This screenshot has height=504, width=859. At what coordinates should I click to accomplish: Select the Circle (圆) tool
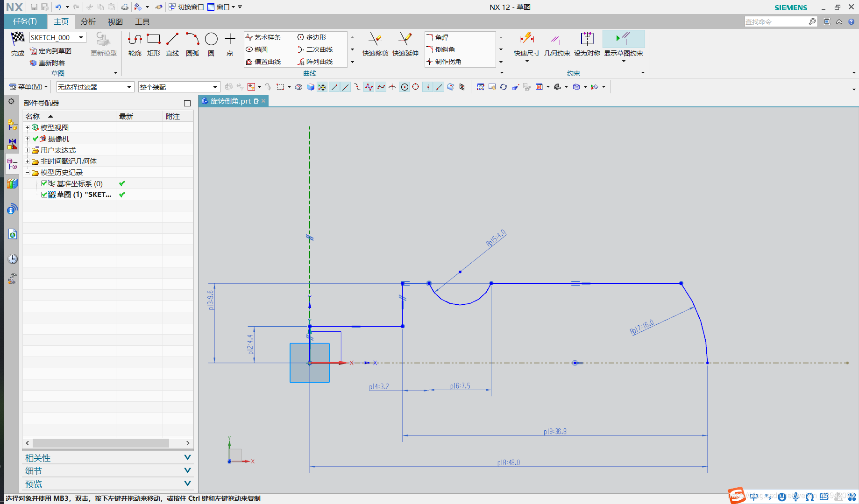pyautogui.click(x=211, y=44)
